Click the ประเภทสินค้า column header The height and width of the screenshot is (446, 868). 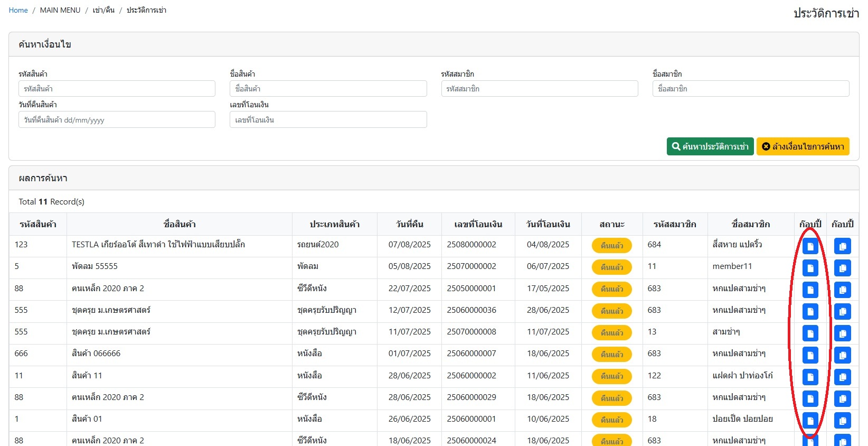pos(335,224)
